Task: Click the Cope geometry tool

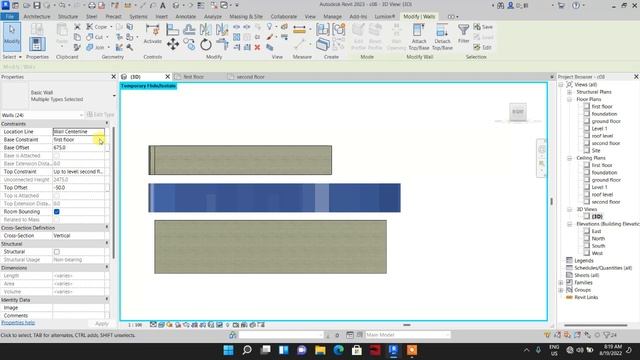Action: click(97, 27)
